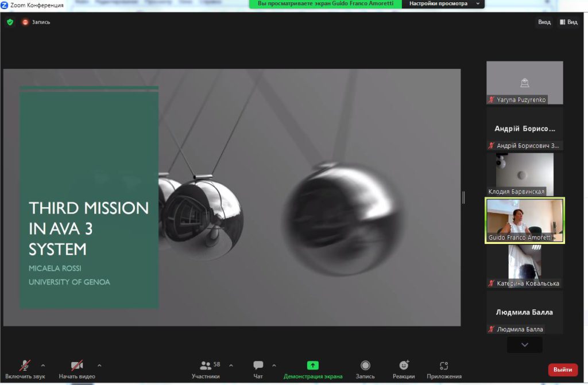Expand audio options arrow next to microphone
588x385 pixels.
43,365
